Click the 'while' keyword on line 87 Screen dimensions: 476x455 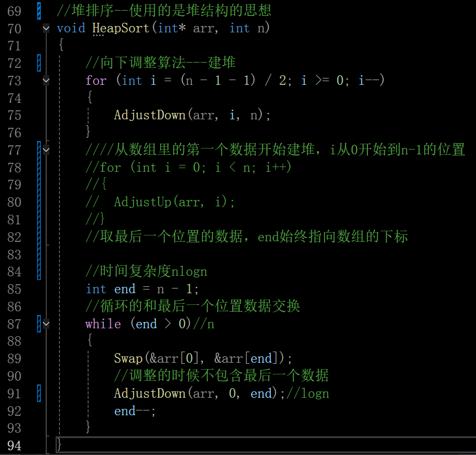point(103,324)
